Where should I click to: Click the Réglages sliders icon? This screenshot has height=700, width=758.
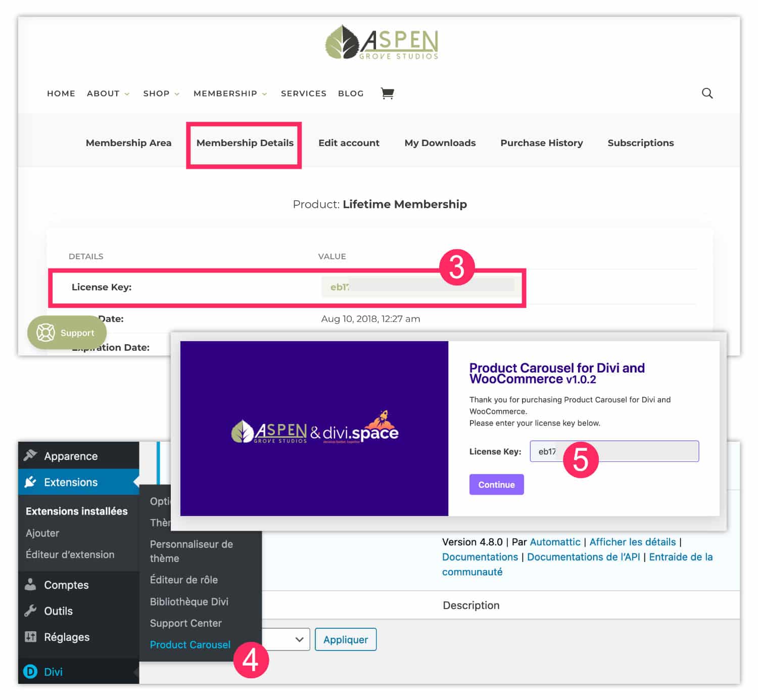tap(30, 637)
